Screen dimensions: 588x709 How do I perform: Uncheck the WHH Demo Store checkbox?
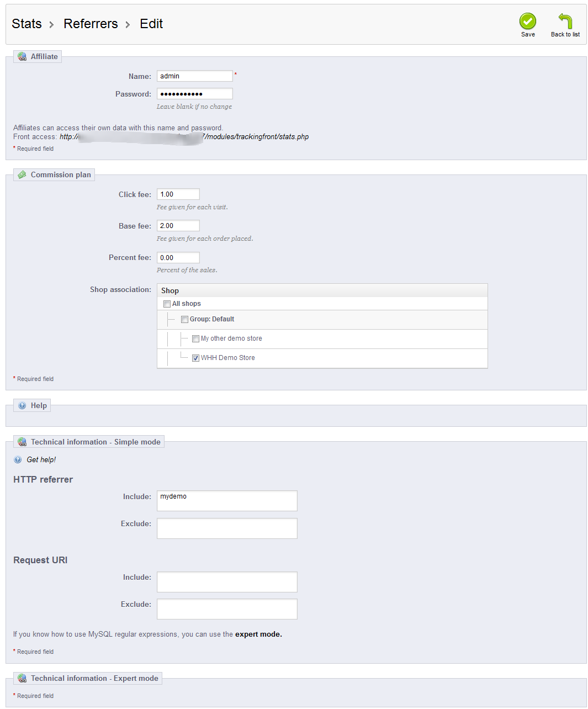(x=195, y=358)
